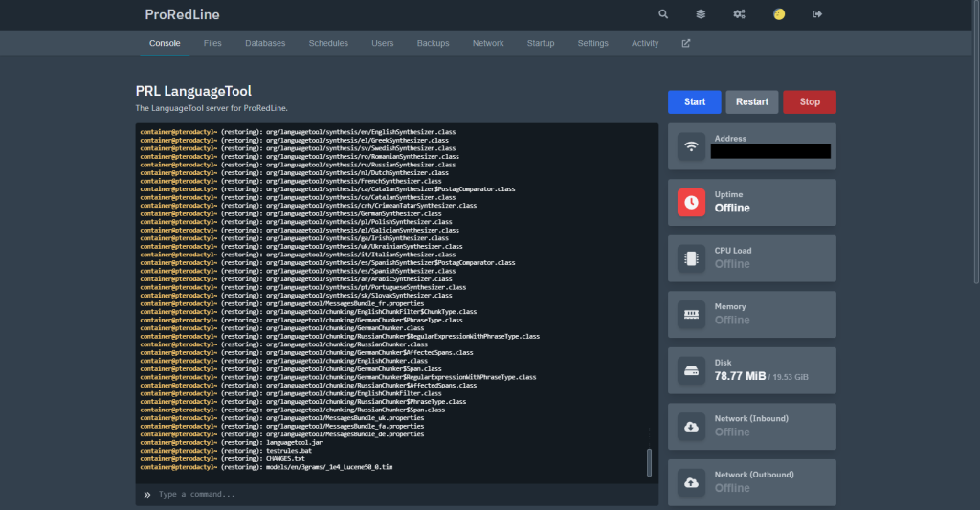Click the Network Outbound cloud upload icon
The width and height of the screenshot is (980, 510).
click(692, 482)
